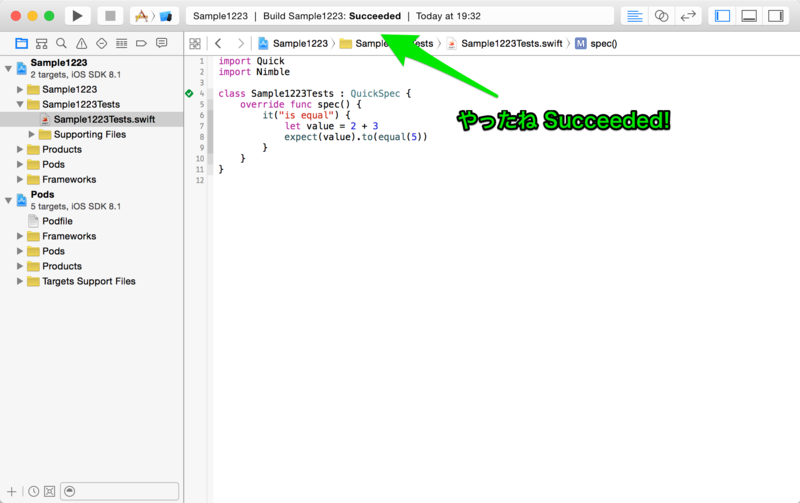Collapse the Sample1223 project root
800x503 pixels.
point(8,68)
